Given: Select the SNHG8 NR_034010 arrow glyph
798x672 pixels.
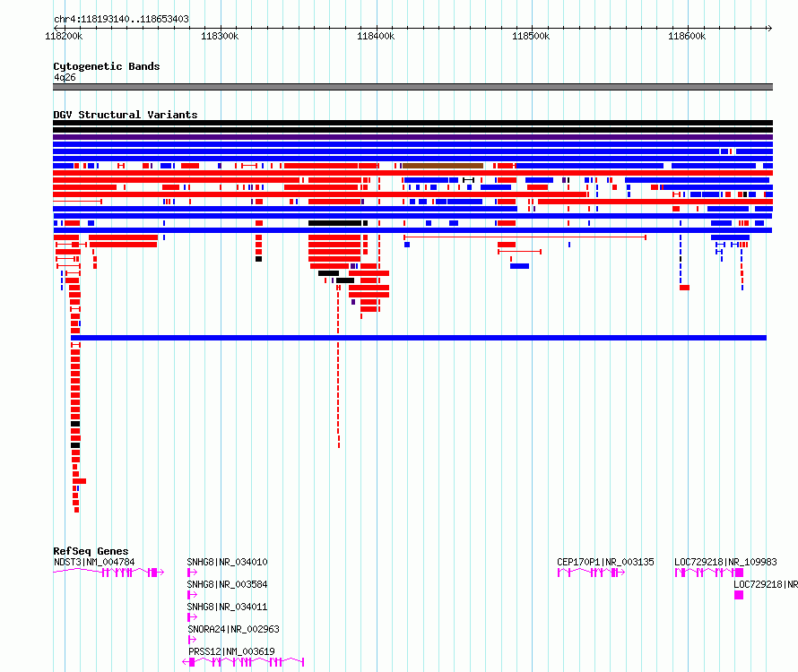Looking at the screenshot, I should point(192,573).
